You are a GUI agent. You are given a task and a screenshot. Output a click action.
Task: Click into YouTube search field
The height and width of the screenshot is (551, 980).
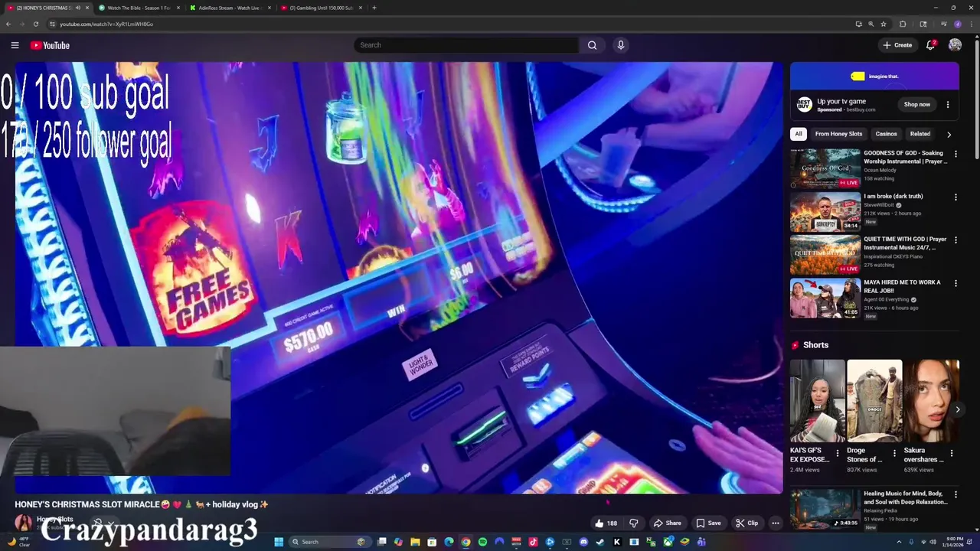click(466, 45)
